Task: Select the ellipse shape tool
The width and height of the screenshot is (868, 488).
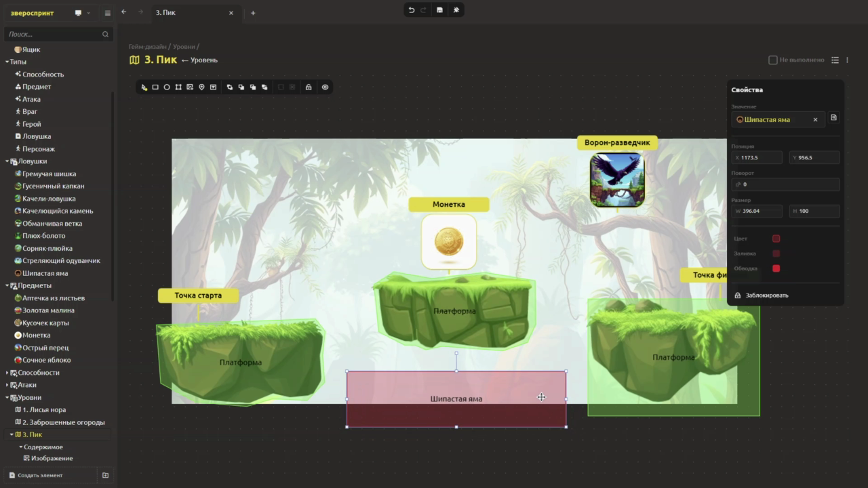Action: (x=167, y=87)
